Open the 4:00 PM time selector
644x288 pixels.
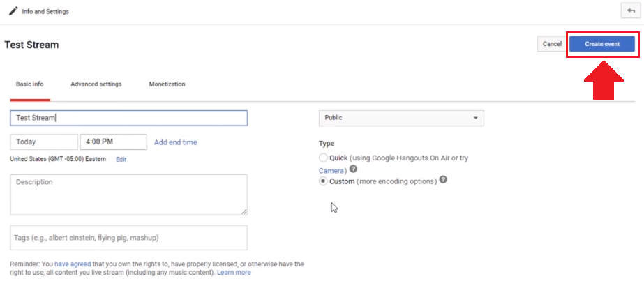point(113,142)
